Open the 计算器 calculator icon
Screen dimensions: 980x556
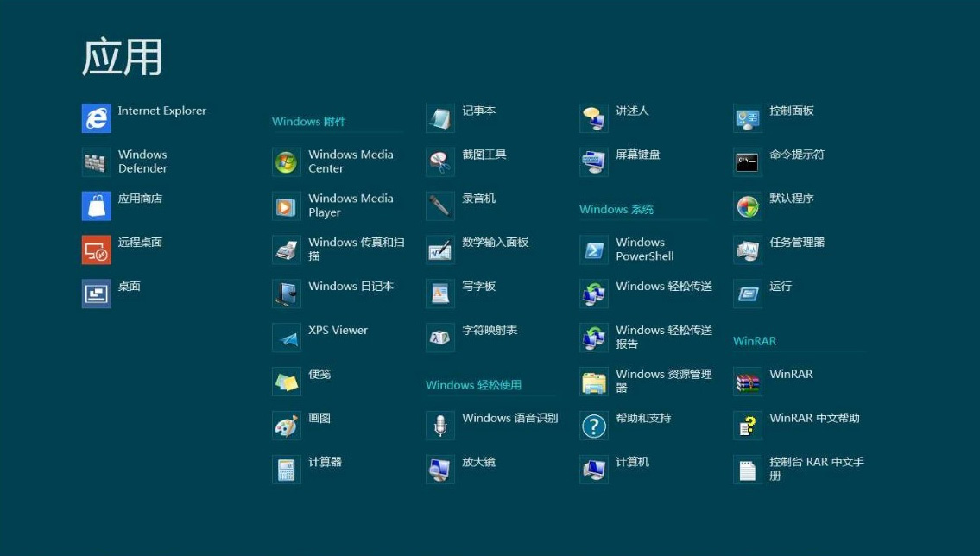point(287,470)
